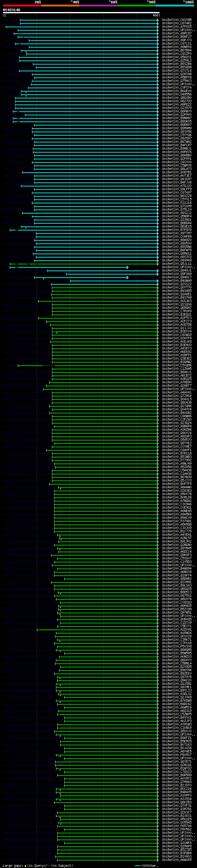The height and width of the screenshot is (868, 197).
Task: Open the UniRef100_A9PJT3 hit
Action: pyautogui.click(x=177, y=40)
